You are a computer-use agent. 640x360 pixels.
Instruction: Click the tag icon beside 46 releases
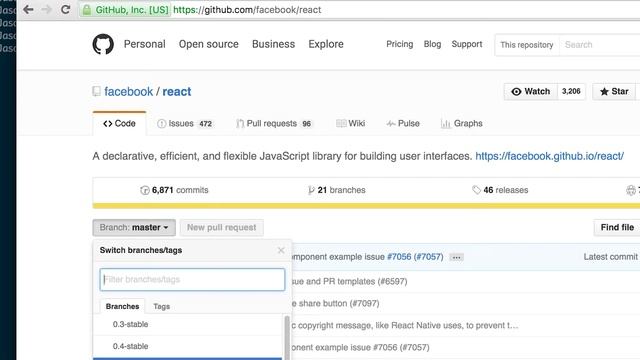[476, 190]
